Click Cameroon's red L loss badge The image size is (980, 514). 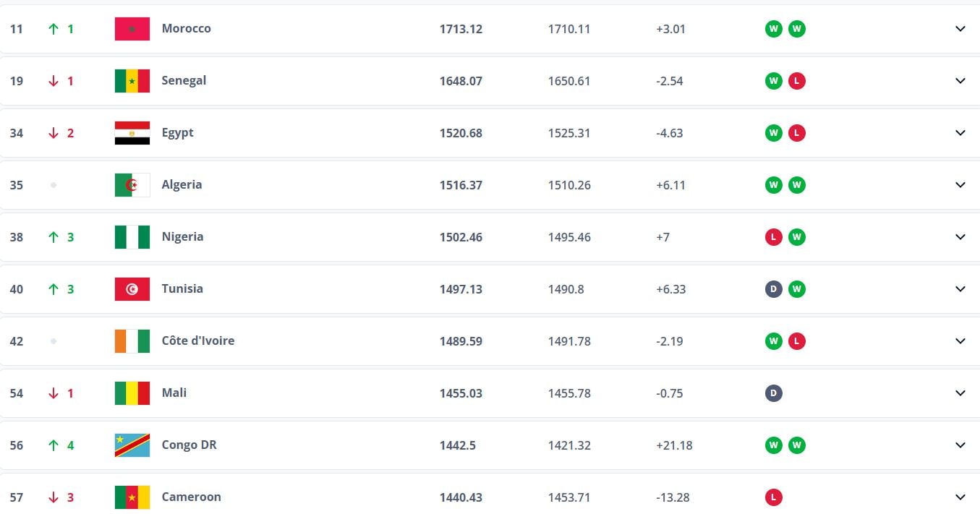774,497
